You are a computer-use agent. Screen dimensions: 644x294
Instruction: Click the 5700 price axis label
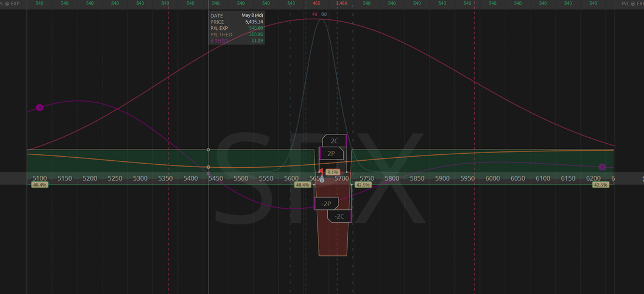[341, 178]
